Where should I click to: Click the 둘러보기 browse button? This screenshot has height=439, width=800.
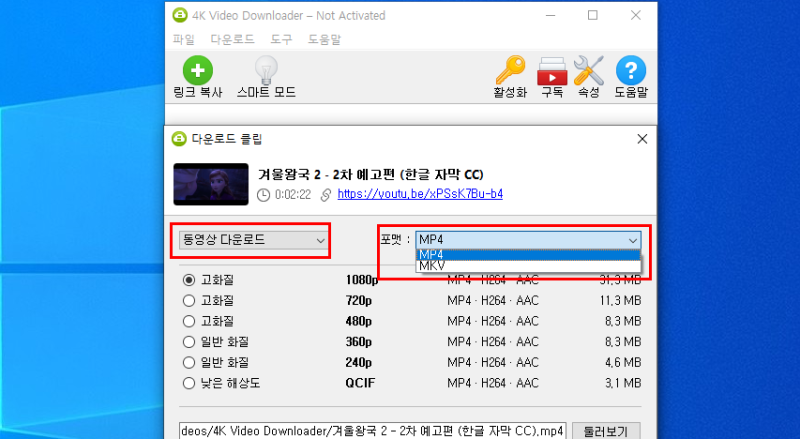pyautogui.click(x=606, y=431)
